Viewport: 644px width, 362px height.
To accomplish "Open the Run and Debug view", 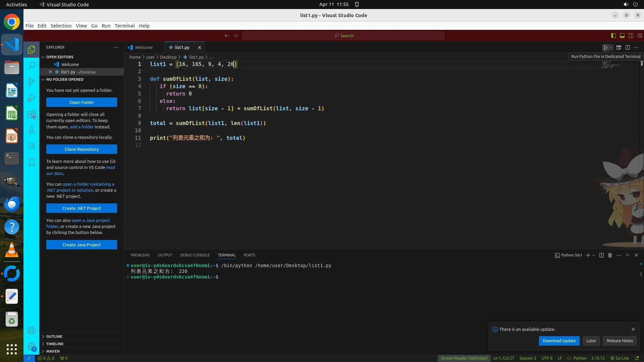I will click(32, 98).
